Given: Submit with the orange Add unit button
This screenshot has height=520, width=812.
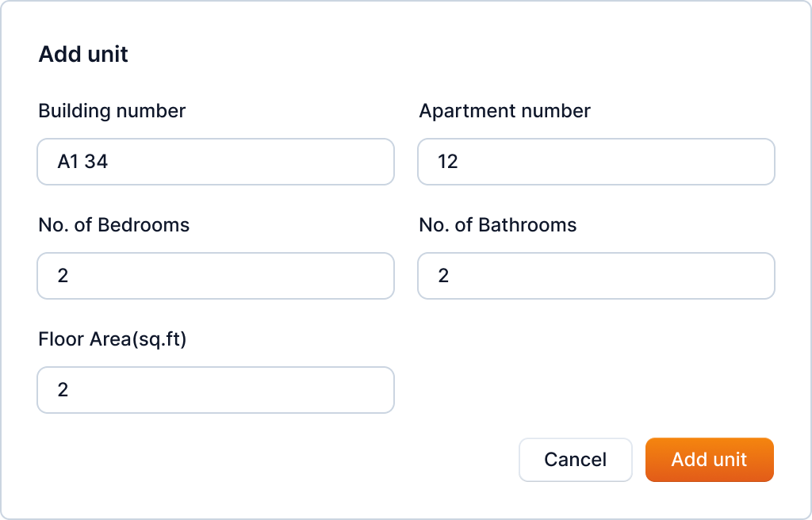Looking at the screenshot, I should 709,460.
